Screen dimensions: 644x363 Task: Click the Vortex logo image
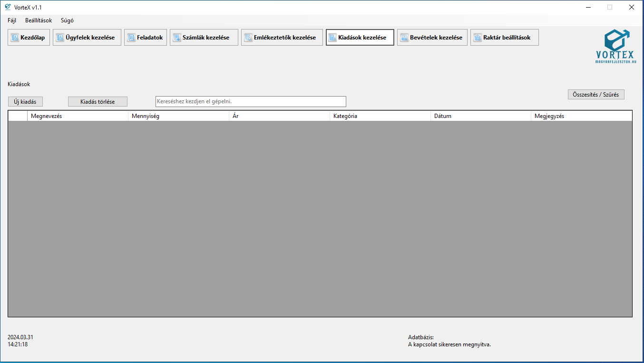(x=616, y=46)
